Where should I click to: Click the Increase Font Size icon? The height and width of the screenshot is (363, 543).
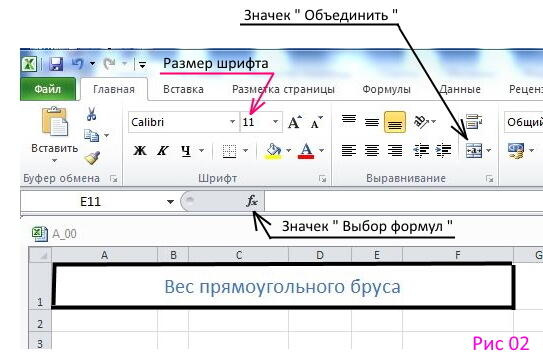pos(295,122)
